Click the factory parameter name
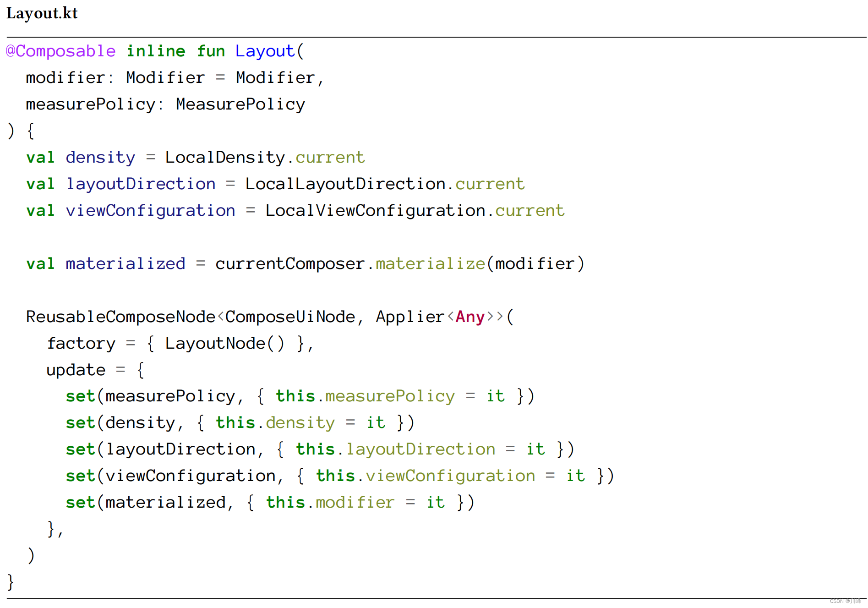868x608 pixels. coord(81,344)
